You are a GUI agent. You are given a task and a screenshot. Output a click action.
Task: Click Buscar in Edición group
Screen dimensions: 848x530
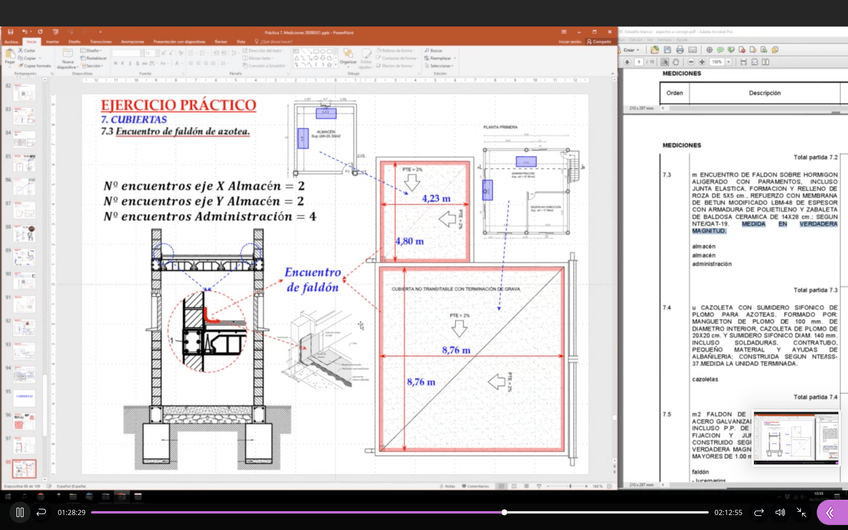pos(433,50)
